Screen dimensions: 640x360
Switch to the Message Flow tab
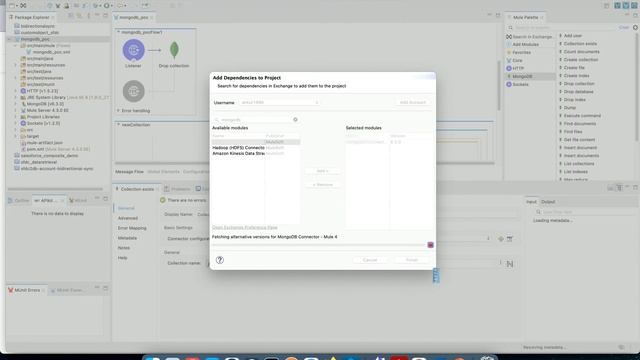click(x=129, y=172)
